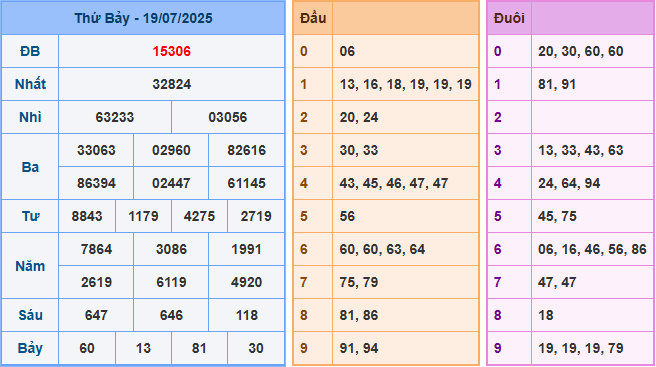
Task: Click the Đầu column header
Action: pyautogui.click(x=313, y=18)
